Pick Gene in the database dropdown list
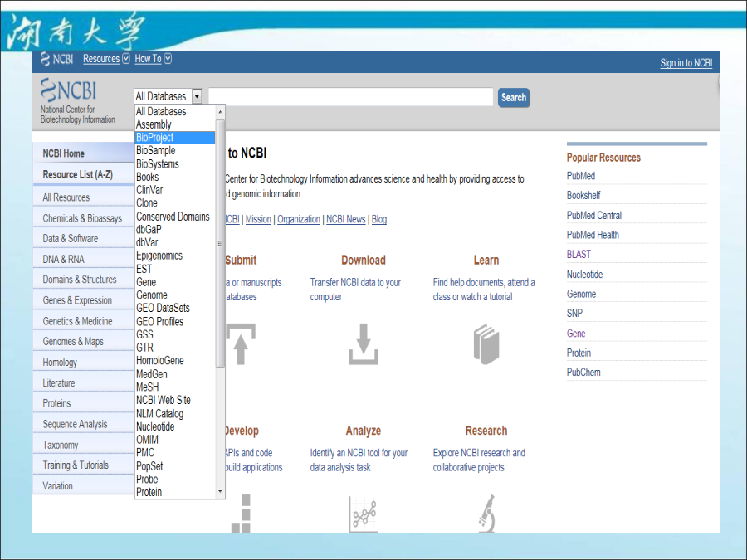 (x=175, y=282)
